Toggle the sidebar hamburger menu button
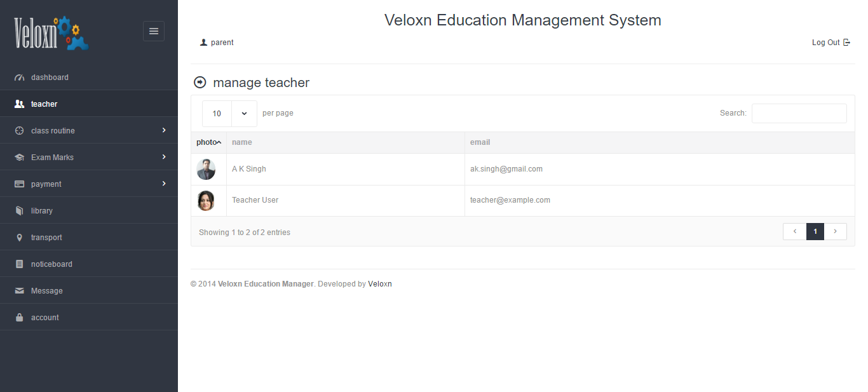Screen dimensions: 868x392 [154, 31]
